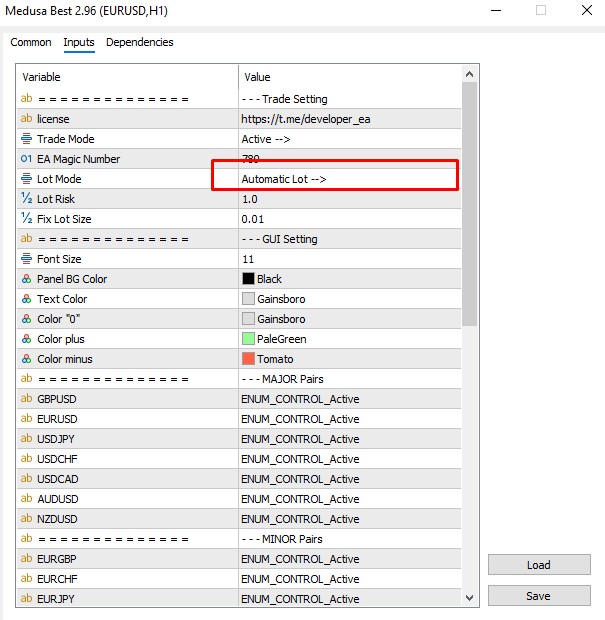Click the '- - - GUI Setting' value
Viewport: 605px width, 620px height.
[x=350, y=239]
